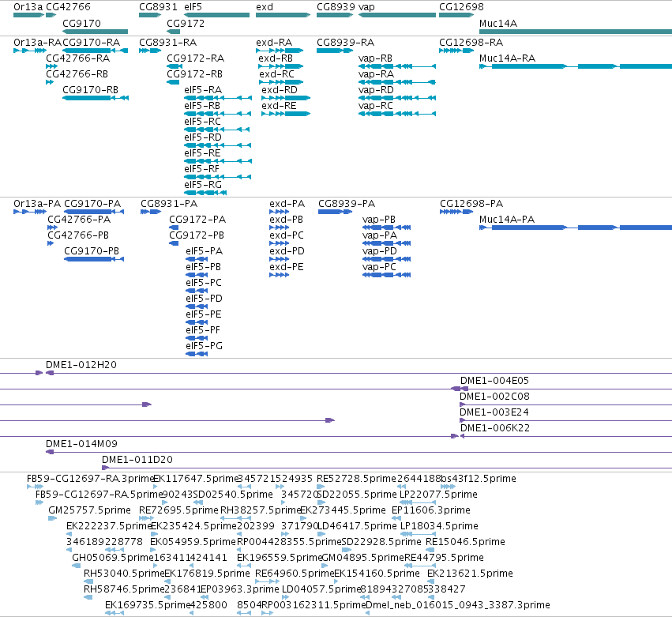
Task: Select EST SD22928.5prime
Action: tap(347, 550)
